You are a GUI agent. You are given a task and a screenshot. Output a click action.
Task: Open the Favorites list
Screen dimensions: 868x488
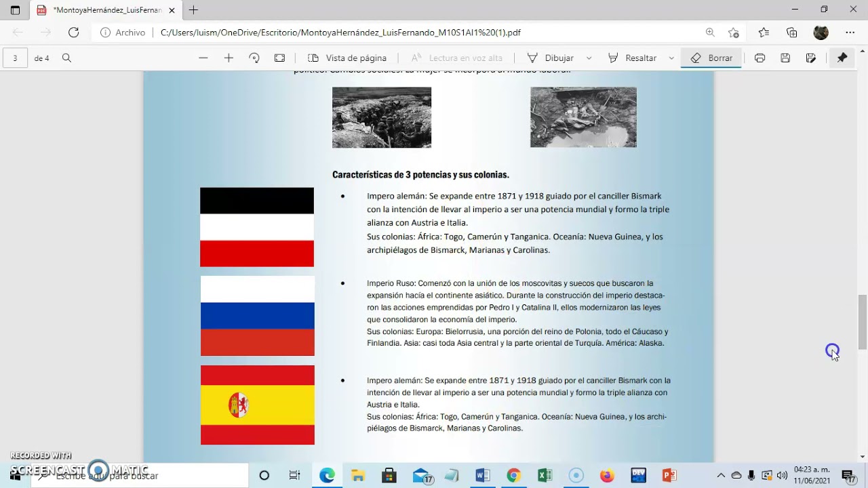tap(764, 32)
